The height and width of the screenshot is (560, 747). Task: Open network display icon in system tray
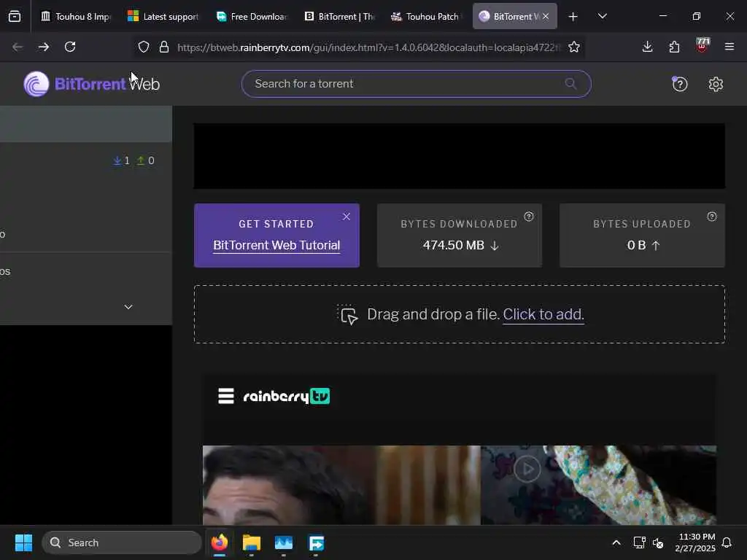[x=639, y=542]
